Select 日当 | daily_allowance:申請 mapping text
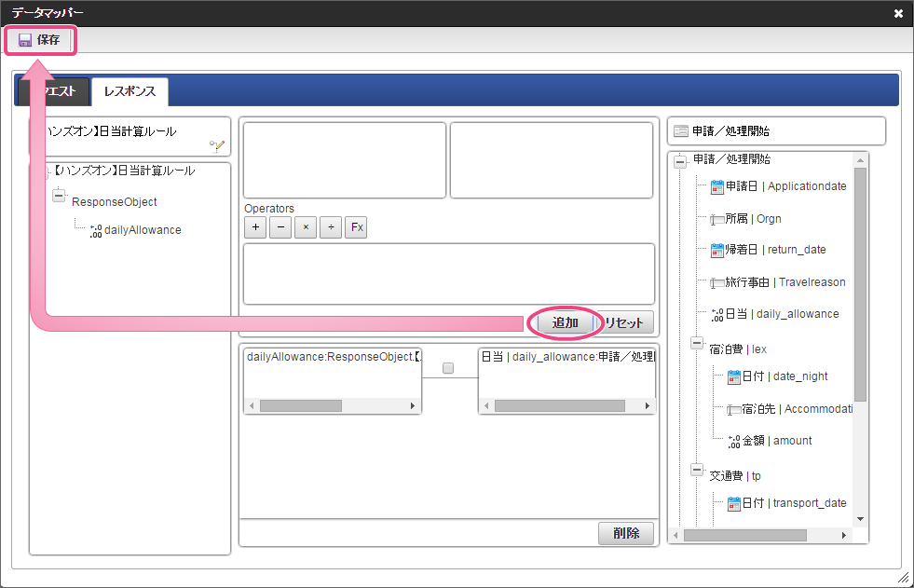This screenshot has height=588, width=914. click(x=567, y=357)
